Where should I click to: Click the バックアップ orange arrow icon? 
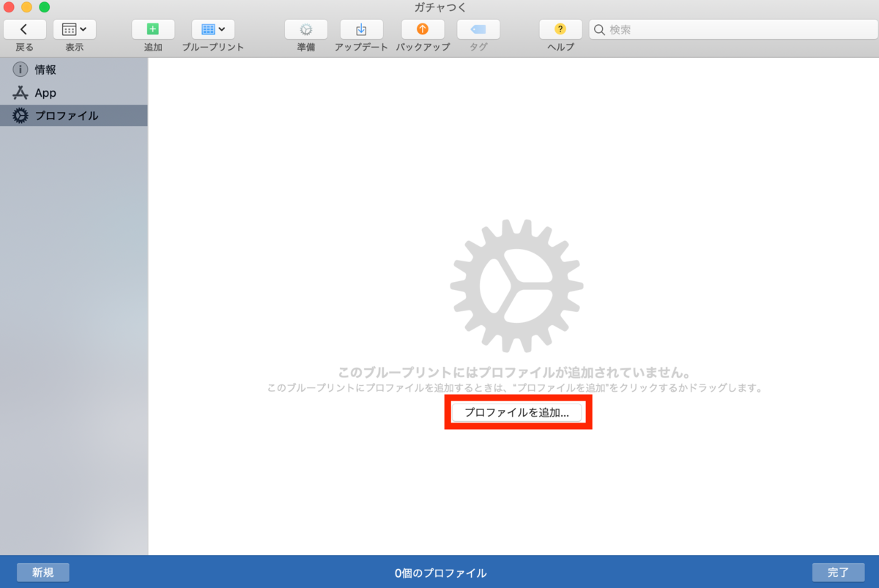coord(423,29)
